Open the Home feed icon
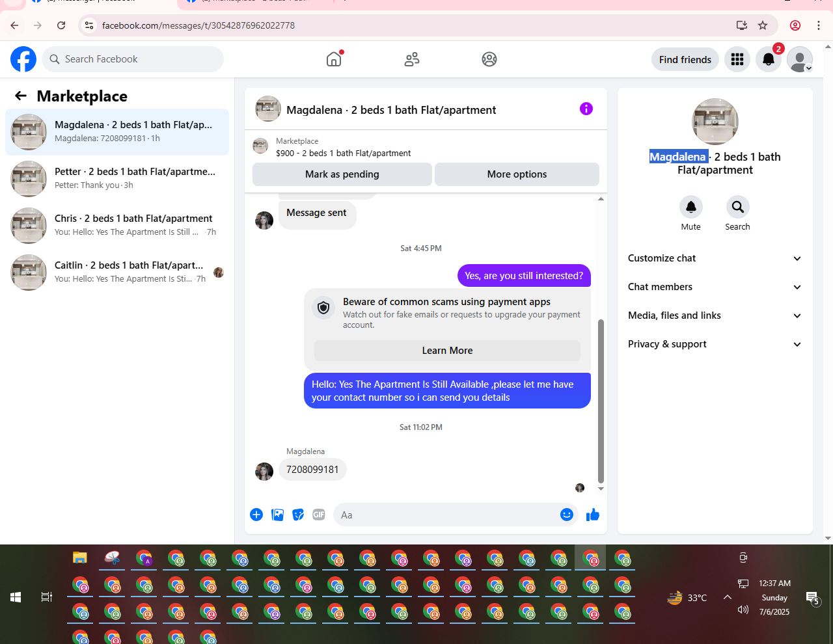The width and height of the screenshot is (833, 644). (x=334, y=59)
